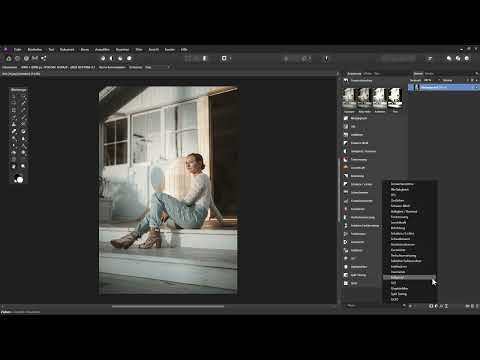Switch to the Tone Mapping Persona icon
The width and height of the screenshot is (480, 360).
(35, 58)
